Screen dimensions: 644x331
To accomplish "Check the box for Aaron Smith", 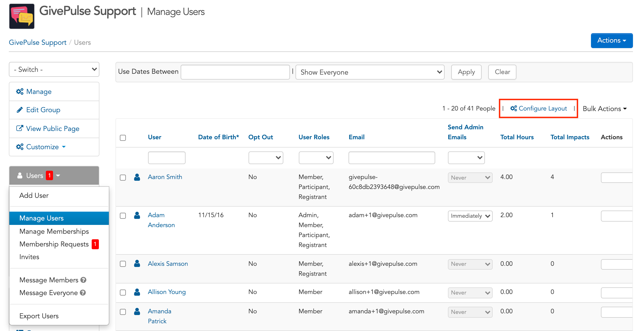I will tap(123, 177).
